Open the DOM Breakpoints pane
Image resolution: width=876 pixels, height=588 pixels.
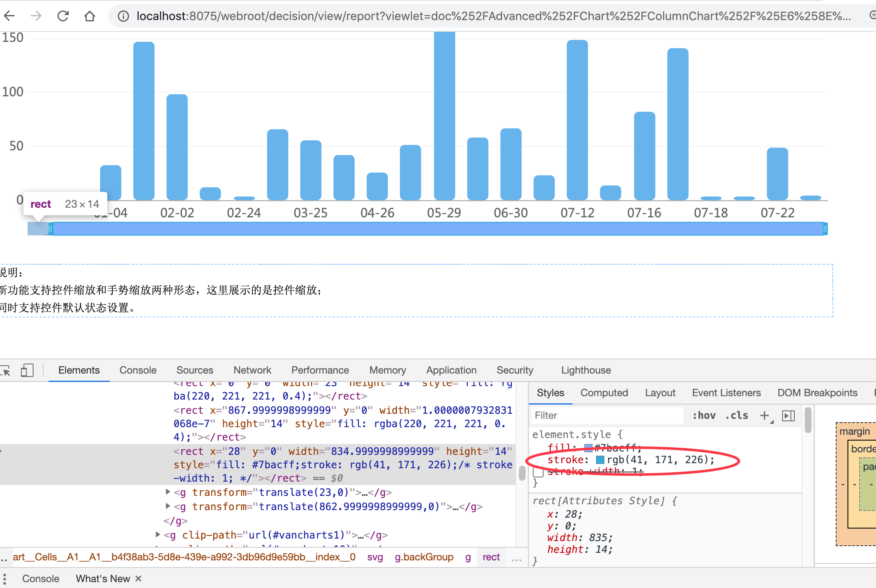[817, 393]
